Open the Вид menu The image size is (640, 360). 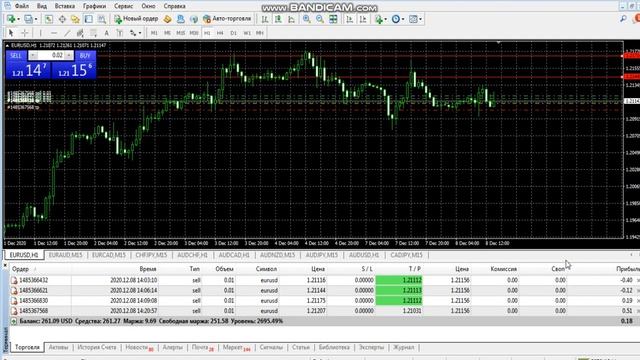click(x=42, y=6)
